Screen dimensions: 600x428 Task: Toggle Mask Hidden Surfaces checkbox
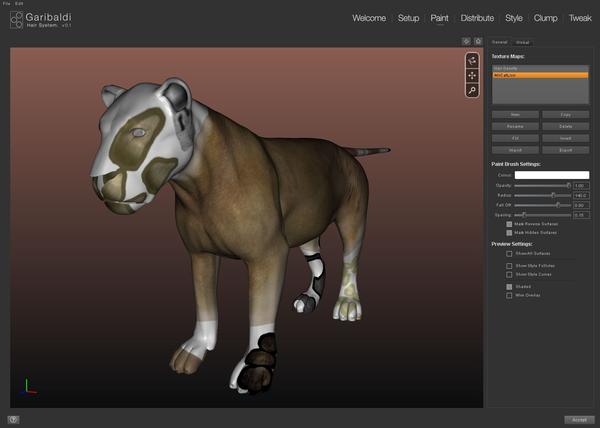click(509, 233)
